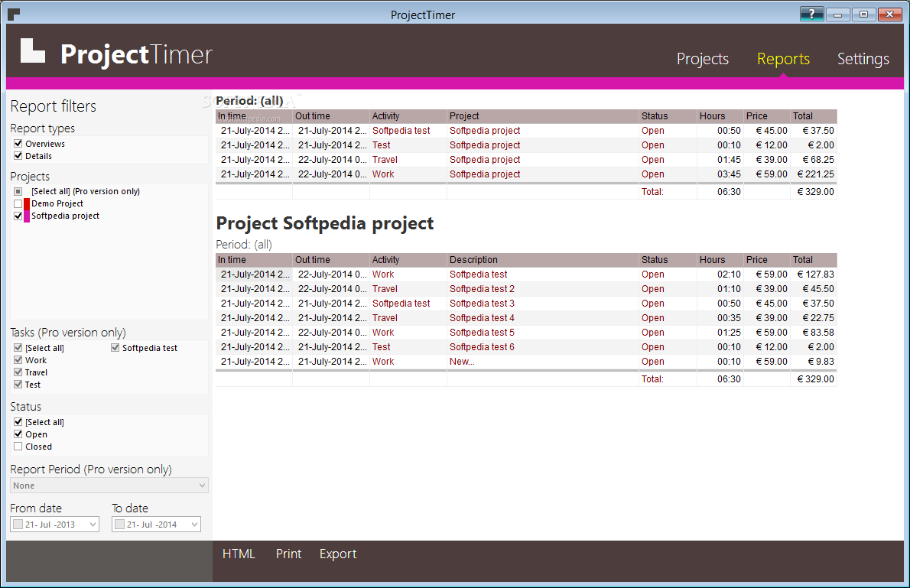Toggle the Details report type checkbox

tap(18, 155)
